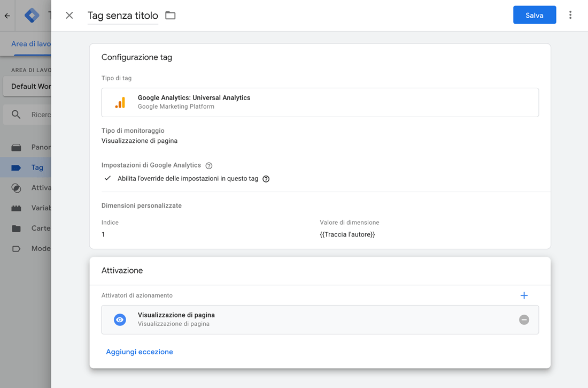
Task: Click the search magnifier icon in sidebar
Action: (x=16, y=115)
